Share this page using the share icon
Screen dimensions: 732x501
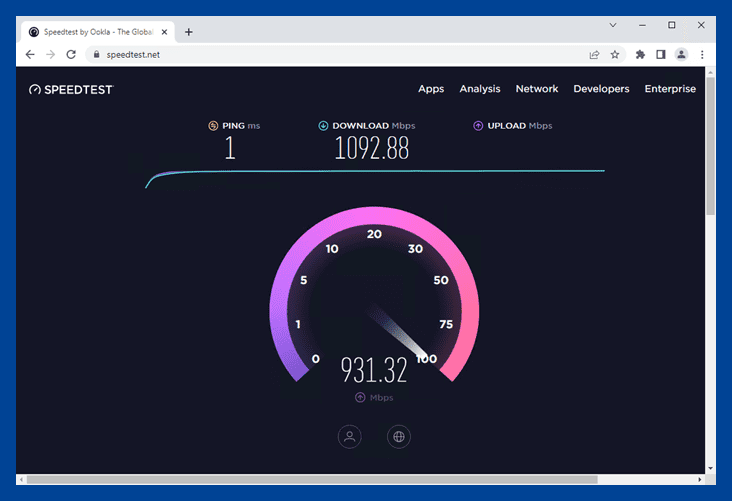point(594,55)
